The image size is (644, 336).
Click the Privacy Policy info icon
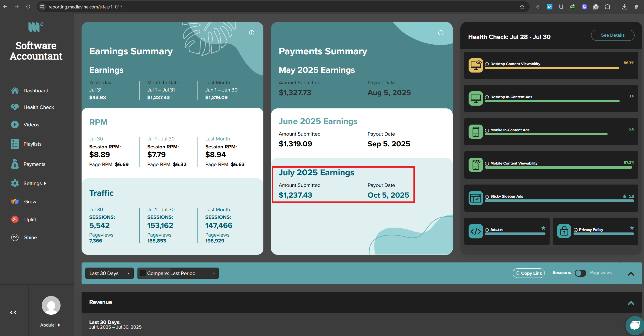(576, 230)
